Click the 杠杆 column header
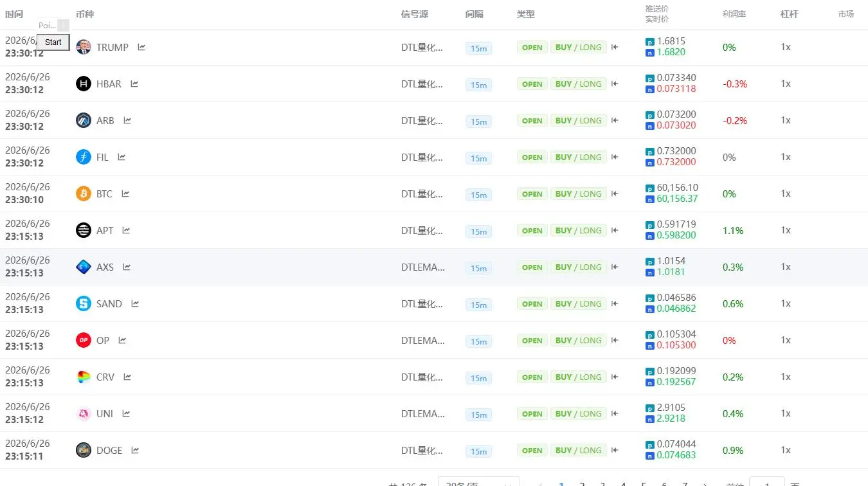The image size is (868, 486). pos(790,14)
